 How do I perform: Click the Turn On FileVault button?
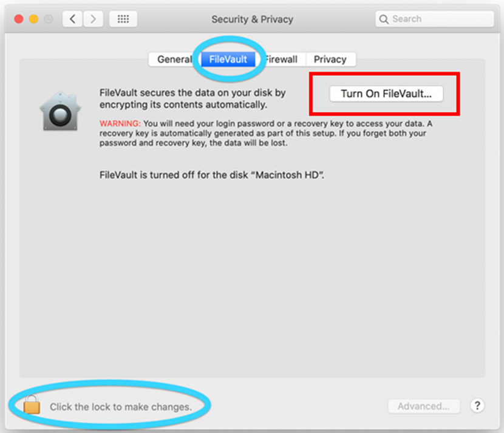[x=386, y=94]
